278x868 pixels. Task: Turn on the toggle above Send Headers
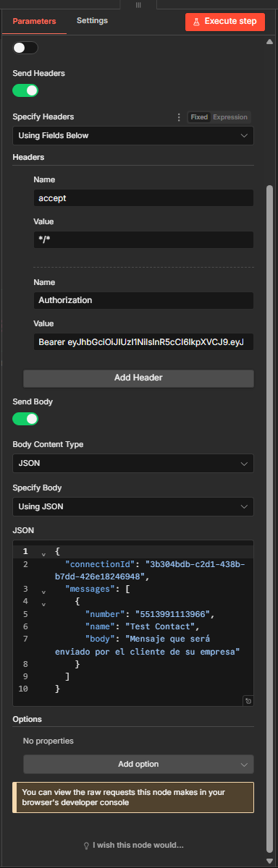[25, 48]
